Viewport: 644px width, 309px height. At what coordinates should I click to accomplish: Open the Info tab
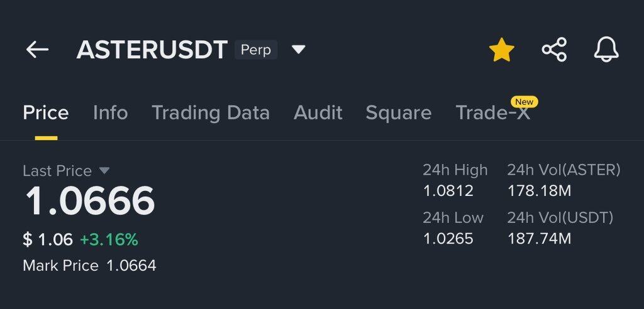click(110, 113)
